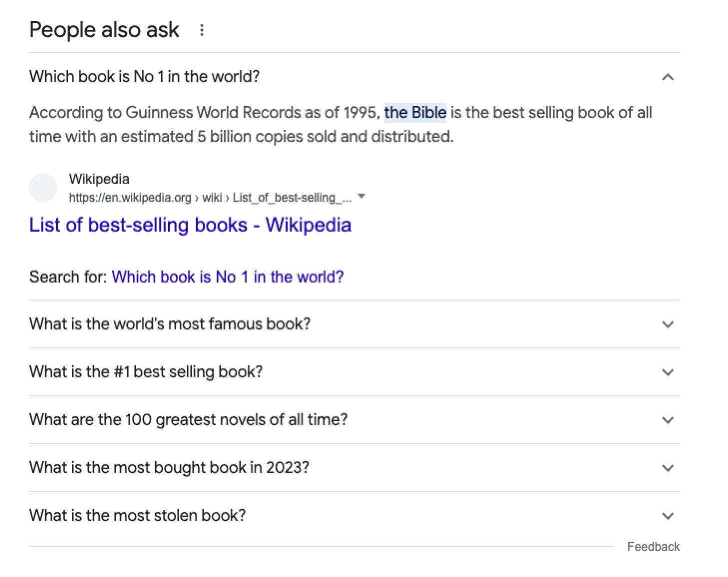This screenshot has width=728, height=577.
Task: Click the 'Which book is No 1 in the world?' heading
Action: coord(144,76)
